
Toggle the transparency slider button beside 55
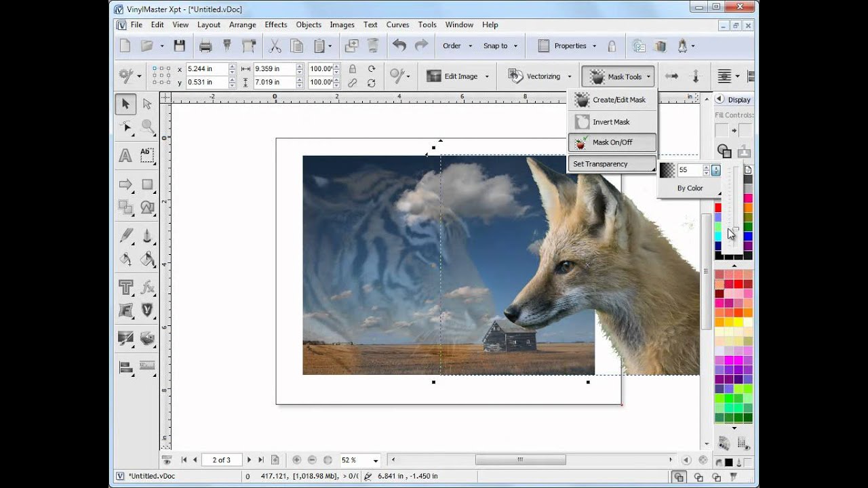coord(715,170)
